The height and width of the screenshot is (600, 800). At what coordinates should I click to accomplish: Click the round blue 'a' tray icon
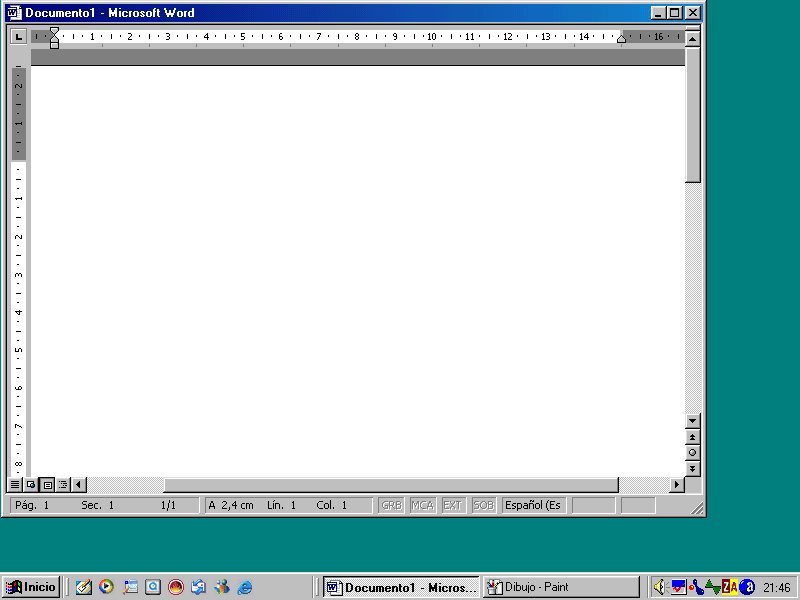click(747, 587)
